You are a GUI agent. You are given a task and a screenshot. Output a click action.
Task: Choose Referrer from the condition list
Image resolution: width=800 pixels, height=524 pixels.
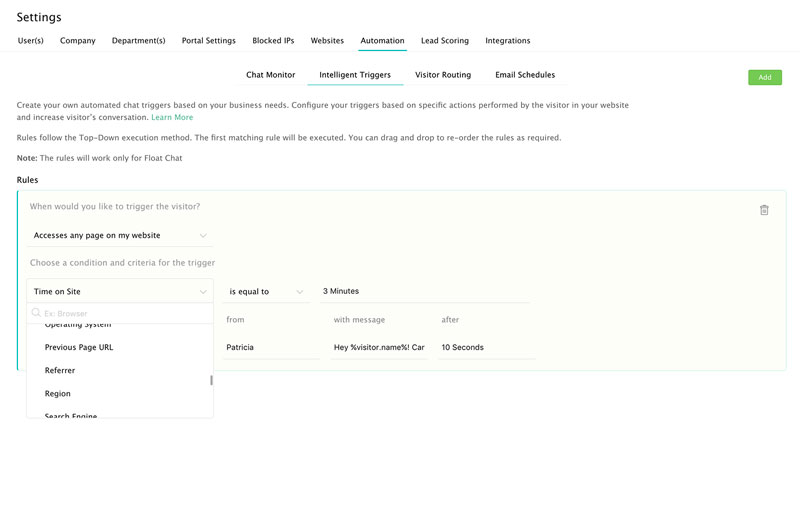[x=120, y=370]
